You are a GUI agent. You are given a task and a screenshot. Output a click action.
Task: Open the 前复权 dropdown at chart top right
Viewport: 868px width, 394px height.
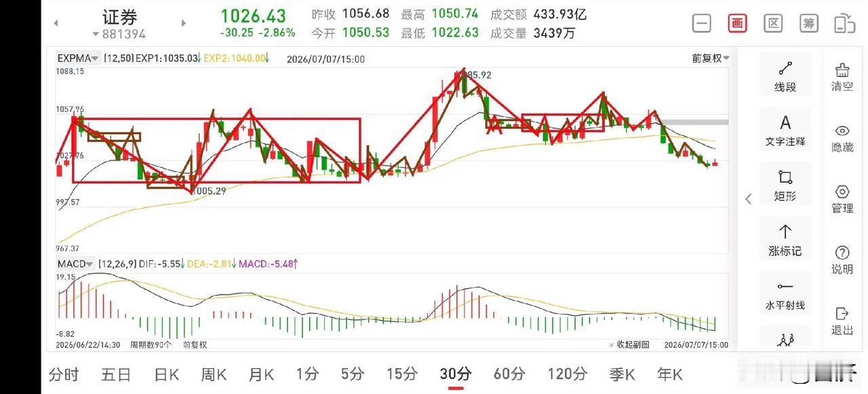click(x=711, y=58)
